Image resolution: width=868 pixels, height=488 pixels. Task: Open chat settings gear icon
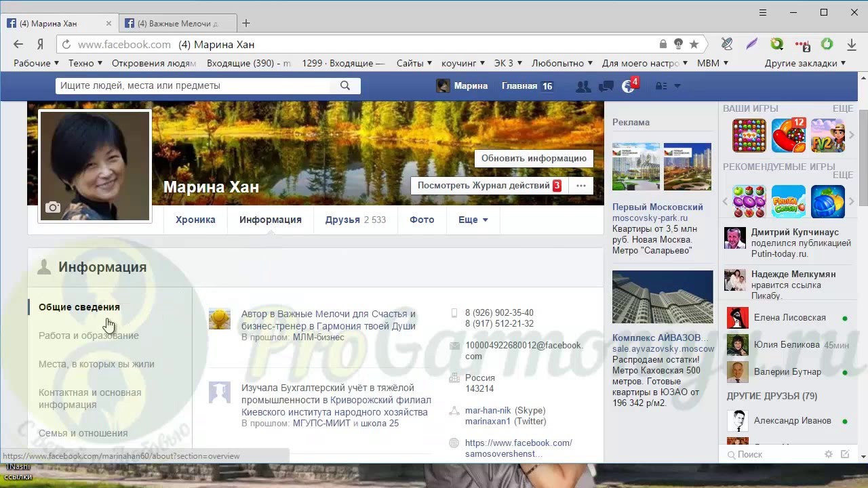pos(828,454)
